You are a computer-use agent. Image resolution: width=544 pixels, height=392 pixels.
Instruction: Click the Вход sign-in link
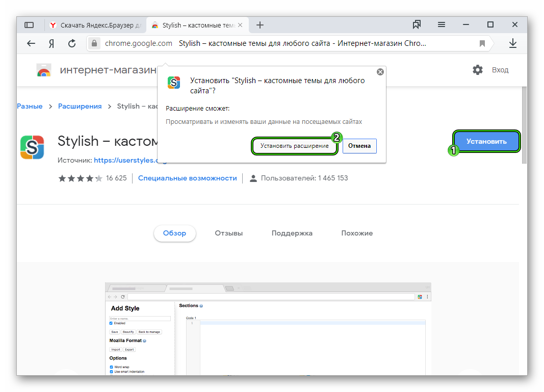click(x=500, y=70)
